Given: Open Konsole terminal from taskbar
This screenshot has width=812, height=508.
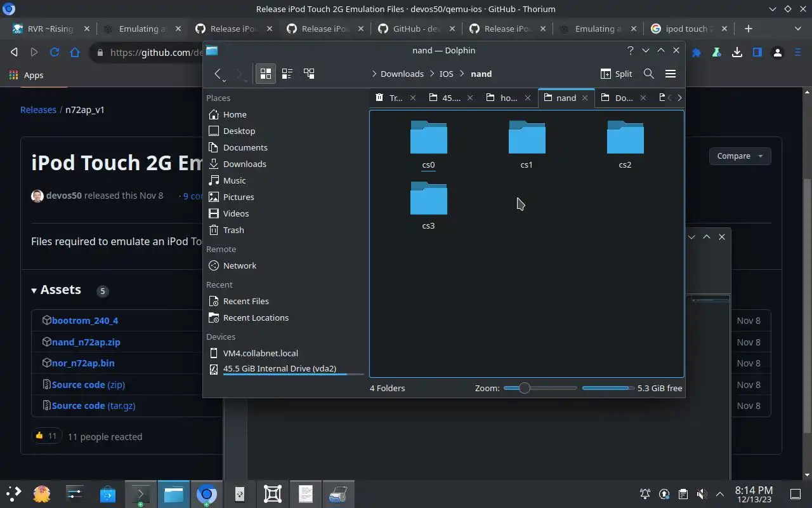Looking at the screenshot, I should [x=140, y=494].
